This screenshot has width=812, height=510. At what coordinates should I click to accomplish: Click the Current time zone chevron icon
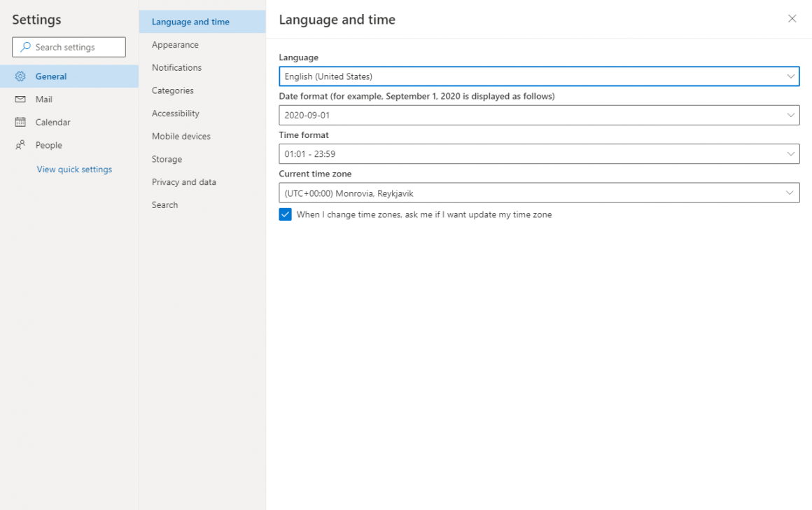[x=790, y=193]
